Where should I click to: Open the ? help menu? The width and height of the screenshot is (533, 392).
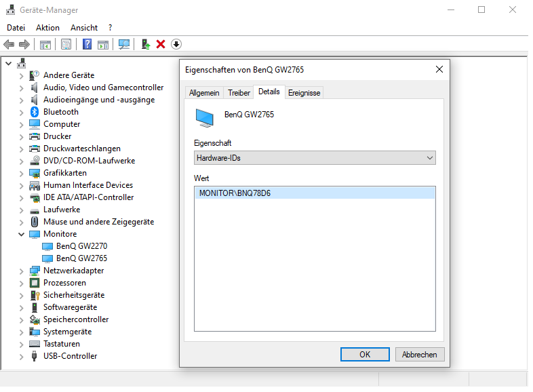click(110, 28)
